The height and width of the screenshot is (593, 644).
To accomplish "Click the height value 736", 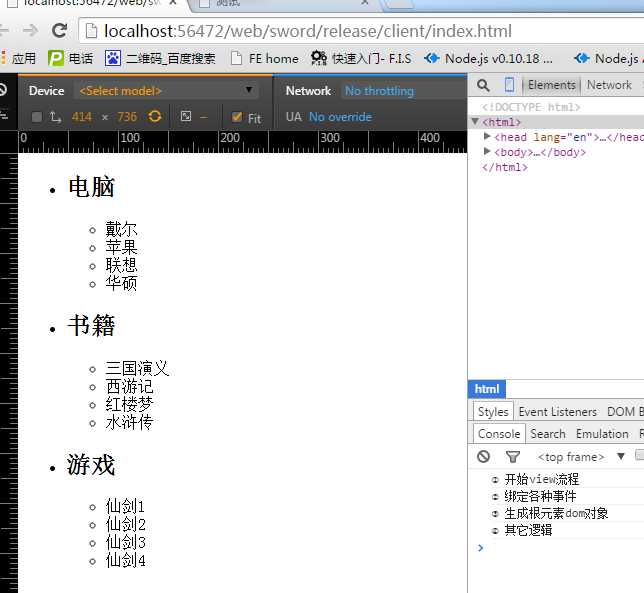I will (x=127, y=117).
